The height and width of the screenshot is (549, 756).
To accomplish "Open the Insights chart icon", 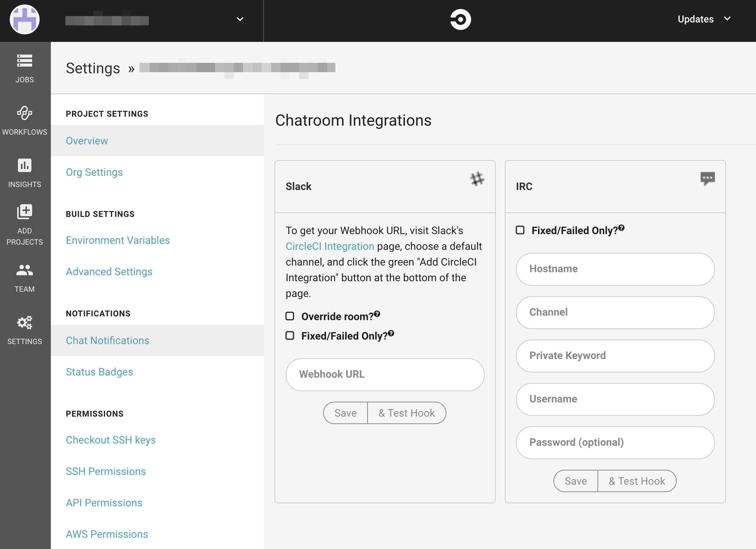I will tap(25, 165).
